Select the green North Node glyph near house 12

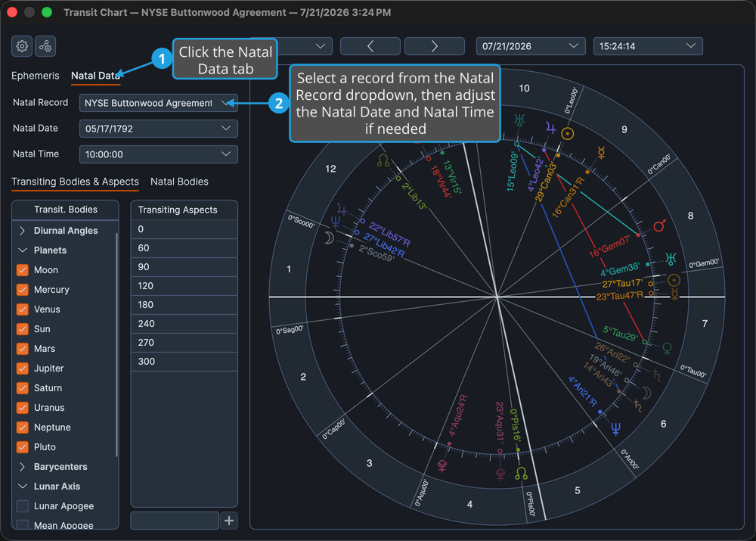tap(383, 160)
